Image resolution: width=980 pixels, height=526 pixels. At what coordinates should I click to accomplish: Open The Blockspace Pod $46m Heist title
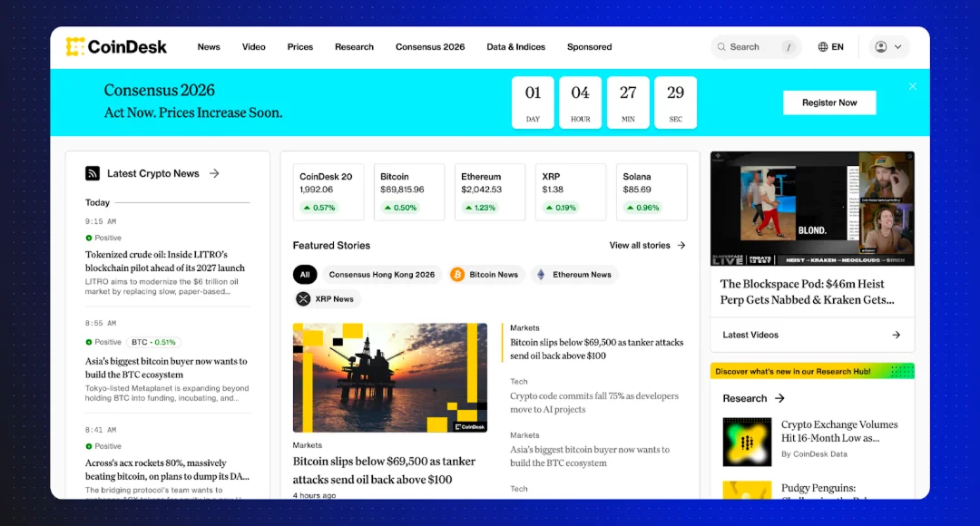[807, 292]
